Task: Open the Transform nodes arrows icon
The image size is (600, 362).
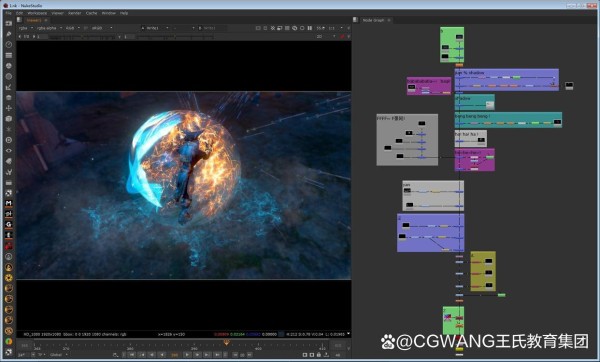Action: click(9, 108)
